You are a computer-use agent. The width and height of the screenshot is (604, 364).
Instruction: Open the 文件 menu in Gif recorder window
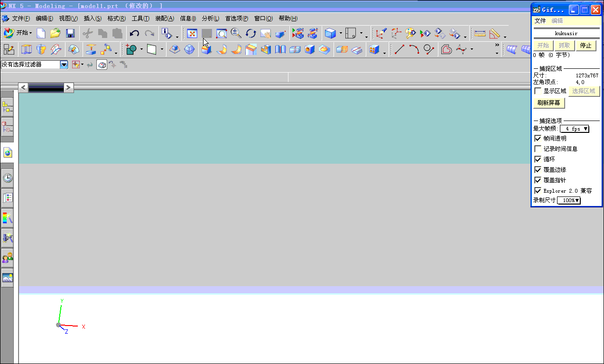tap(540, 21)
